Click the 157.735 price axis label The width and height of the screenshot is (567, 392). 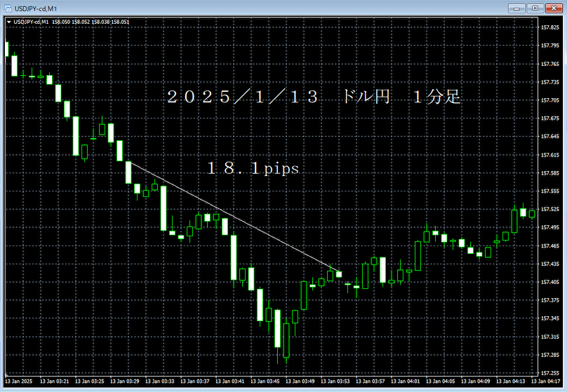click(549, 82)
